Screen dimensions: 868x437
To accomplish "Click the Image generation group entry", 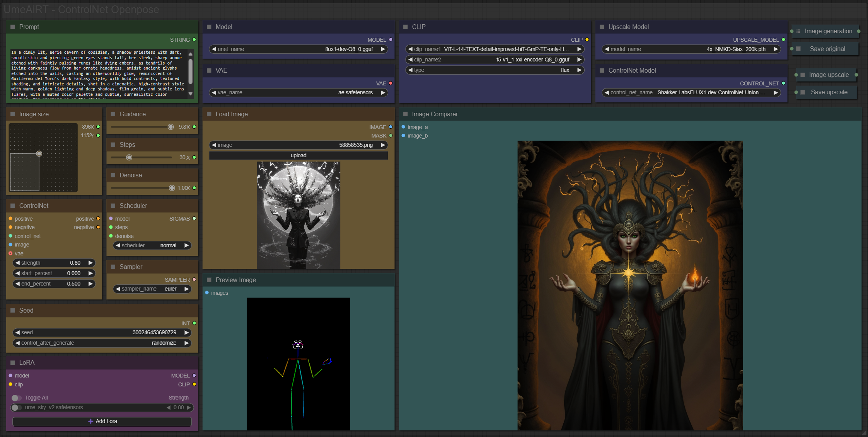I will coord(828,31).
